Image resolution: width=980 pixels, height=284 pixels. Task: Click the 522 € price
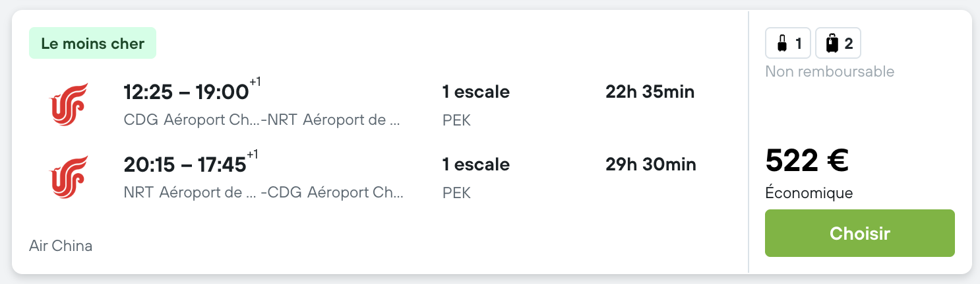(x=807, y=160)
